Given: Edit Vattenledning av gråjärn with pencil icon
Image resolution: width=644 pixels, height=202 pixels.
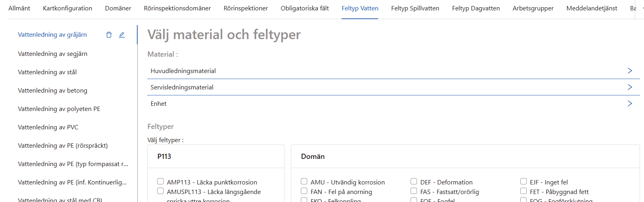Looking at the screenshot, I should pyautogui.click(x=122, y=35).
